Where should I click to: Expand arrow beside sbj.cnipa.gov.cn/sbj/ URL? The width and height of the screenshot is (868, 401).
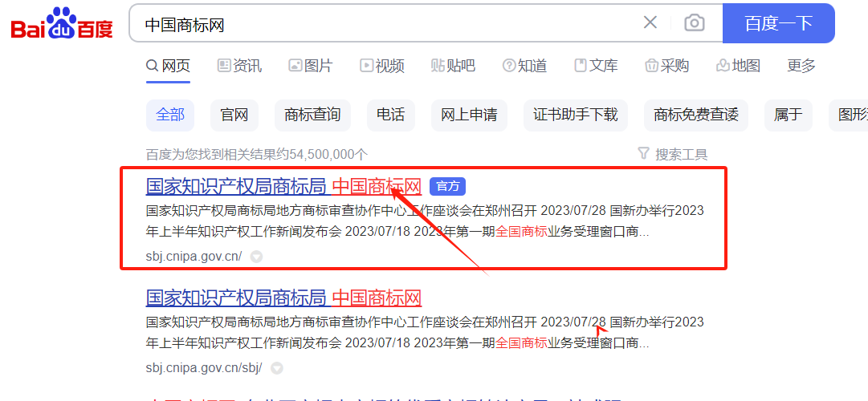click(x=277, y=368)
